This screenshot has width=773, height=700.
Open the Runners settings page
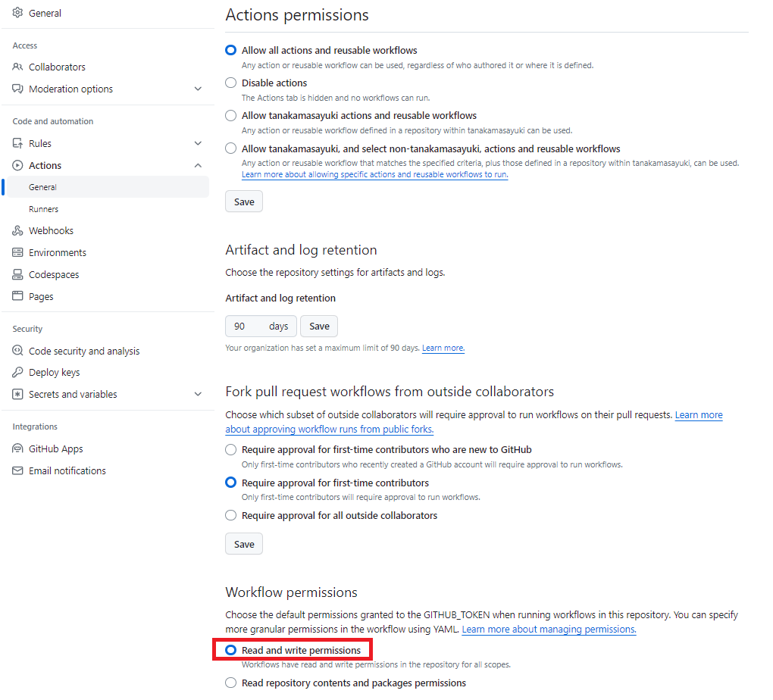pos(43,209)
